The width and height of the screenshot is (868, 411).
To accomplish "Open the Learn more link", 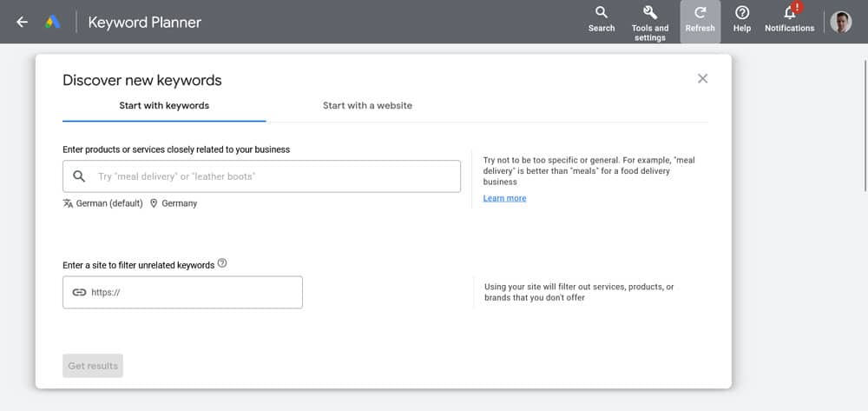I will pyautogui.click(x=504, y=198).
